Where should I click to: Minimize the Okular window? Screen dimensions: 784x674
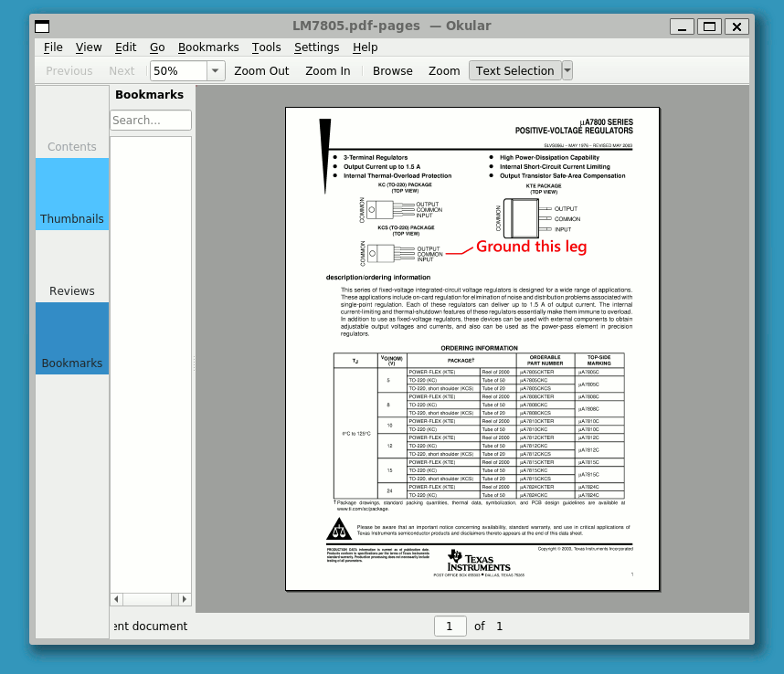tap(682, 26)
